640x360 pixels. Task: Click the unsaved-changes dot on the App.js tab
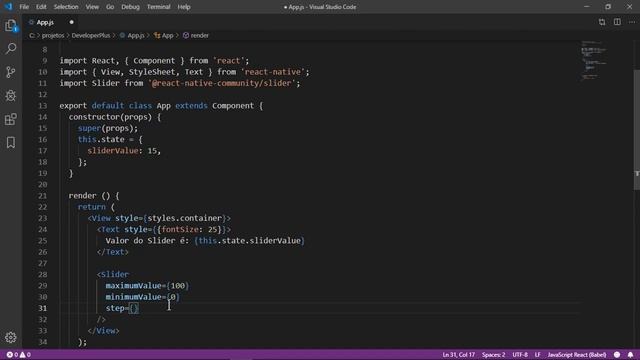[71, 22]
